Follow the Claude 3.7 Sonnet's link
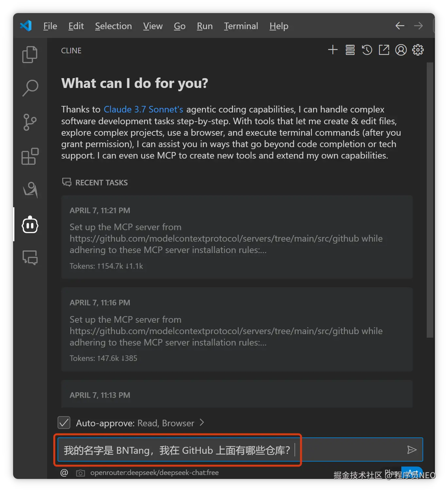Screen dimensions: 448x492 point(143,109)
